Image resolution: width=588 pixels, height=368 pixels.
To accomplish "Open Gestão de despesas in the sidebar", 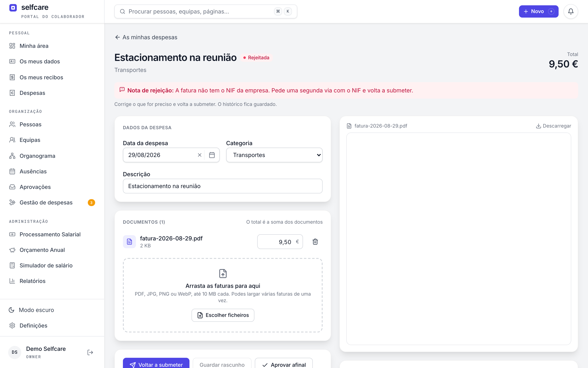I will click(x=52, y=202).
